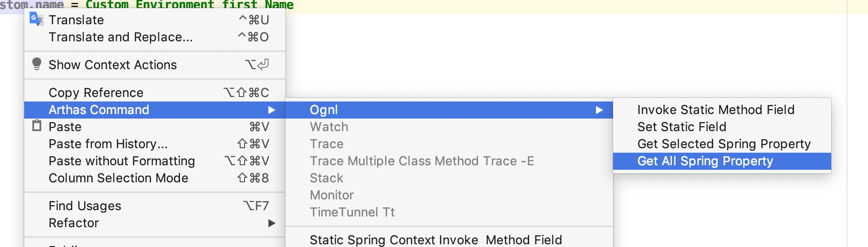Click the lightbulb context actions icon
Viewport: 868px width, 247px height.
pos(37,64)
